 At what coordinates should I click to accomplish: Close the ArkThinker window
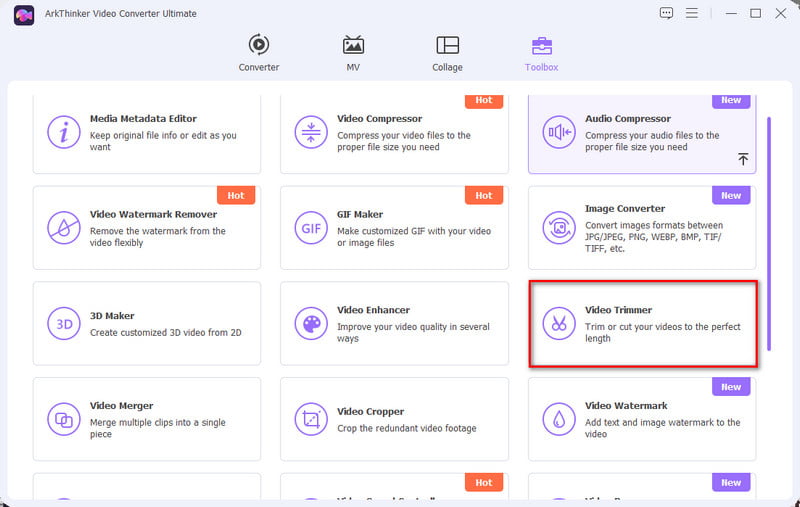pos(781,13)
